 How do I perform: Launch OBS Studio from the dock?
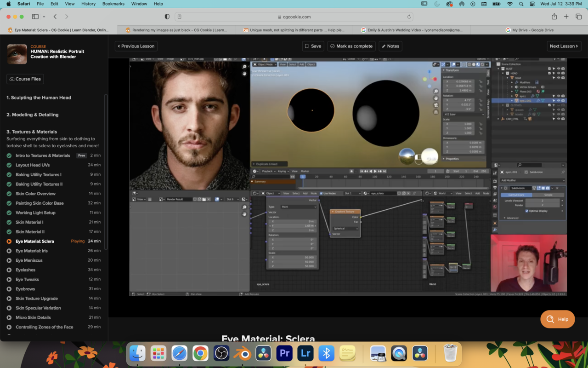221,353
